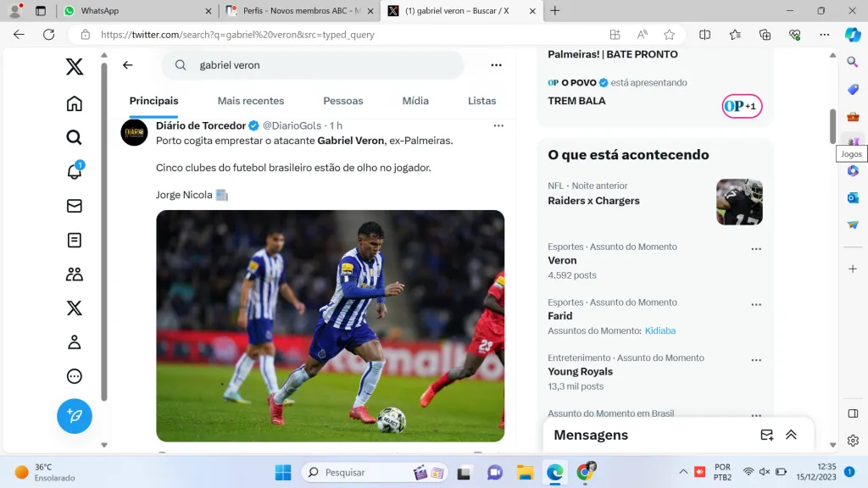
Task: Click the blue compose post button
Action: click(x=75, y=416)
